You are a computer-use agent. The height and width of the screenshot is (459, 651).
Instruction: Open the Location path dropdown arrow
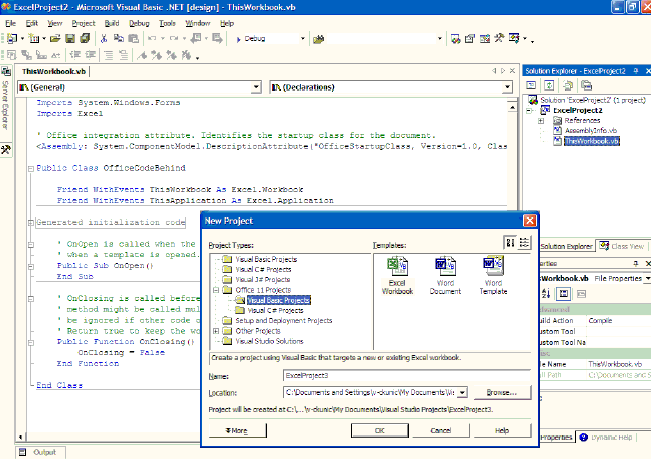(x=463, y=392)
